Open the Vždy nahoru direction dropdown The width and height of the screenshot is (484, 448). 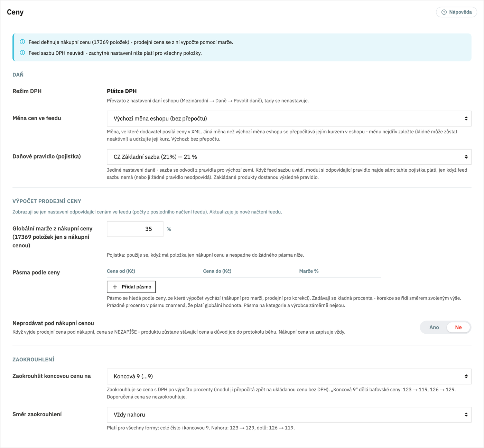[289, 414]
